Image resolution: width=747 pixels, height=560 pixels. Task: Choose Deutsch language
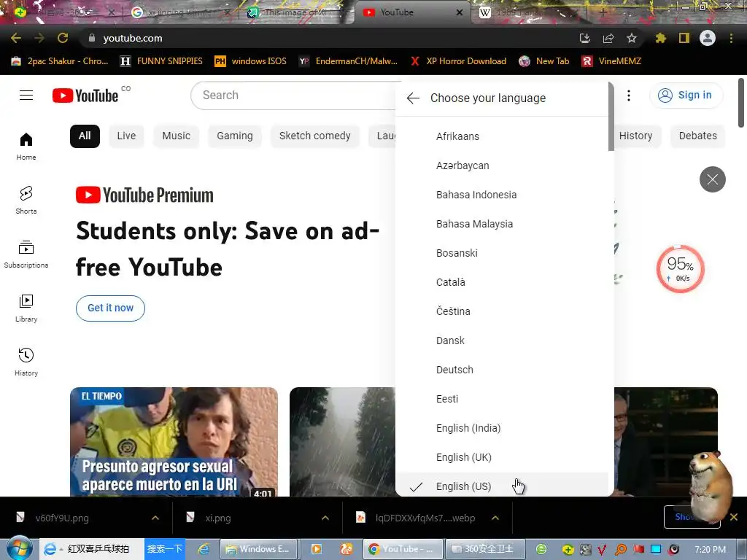click(x=502, y=370)
